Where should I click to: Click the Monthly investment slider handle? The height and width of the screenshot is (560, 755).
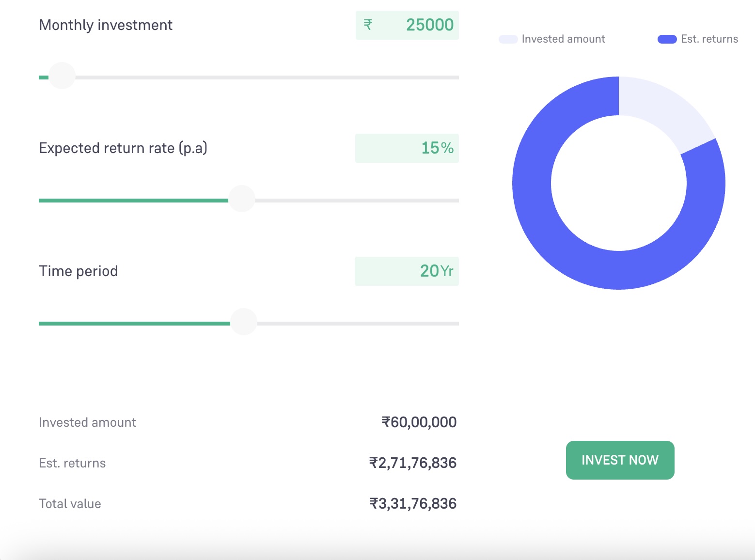tap(61, 75)
